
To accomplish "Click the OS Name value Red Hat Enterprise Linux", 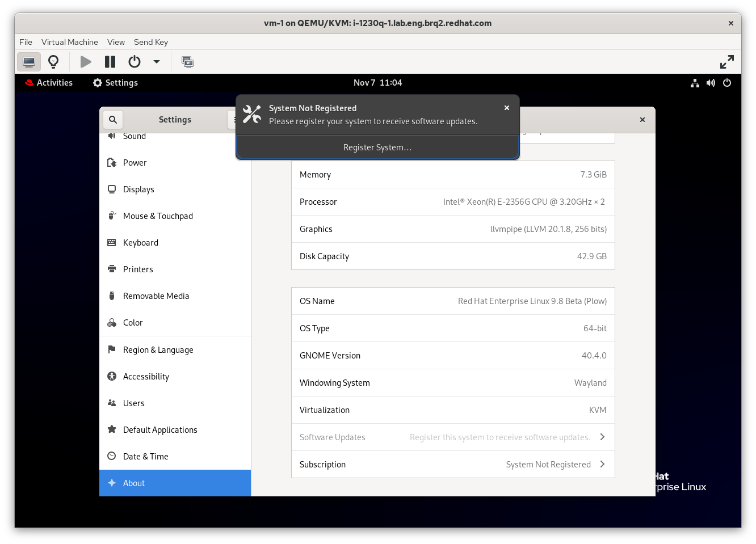I will 532,301.
